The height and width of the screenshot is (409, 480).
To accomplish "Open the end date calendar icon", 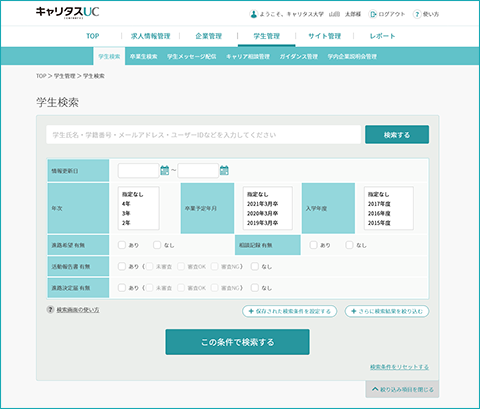I will tap(224, 170).
